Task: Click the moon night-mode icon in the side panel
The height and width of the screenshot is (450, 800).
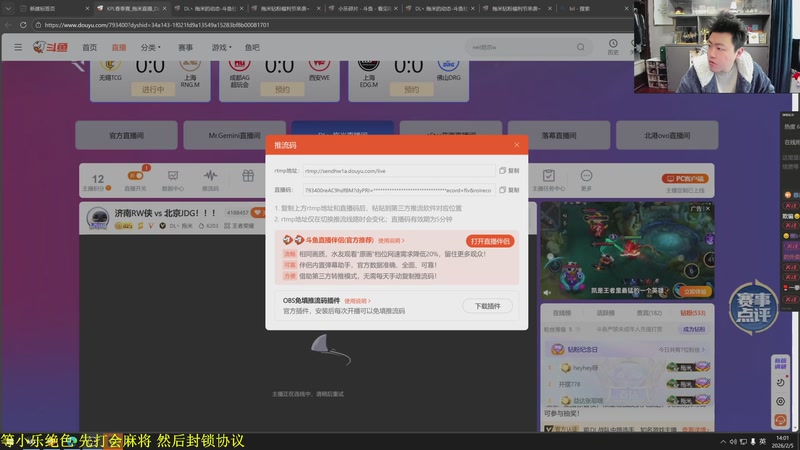Action: [x=780, y=382]
